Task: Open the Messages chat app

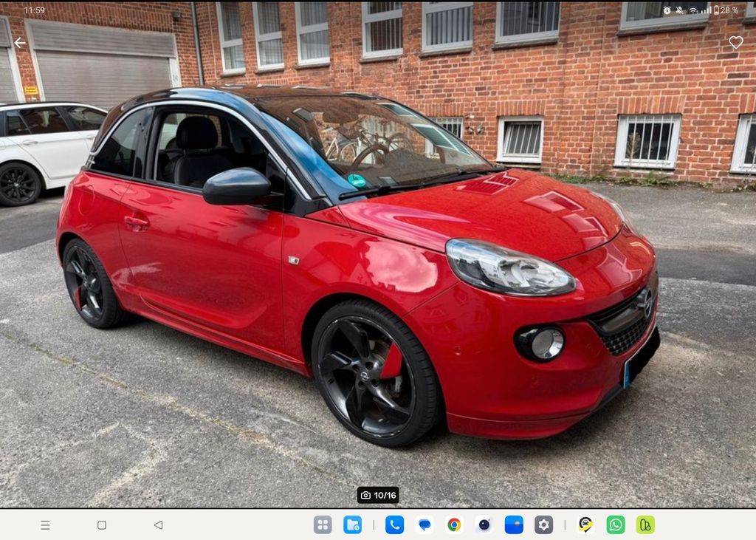Action: (425, 524)
